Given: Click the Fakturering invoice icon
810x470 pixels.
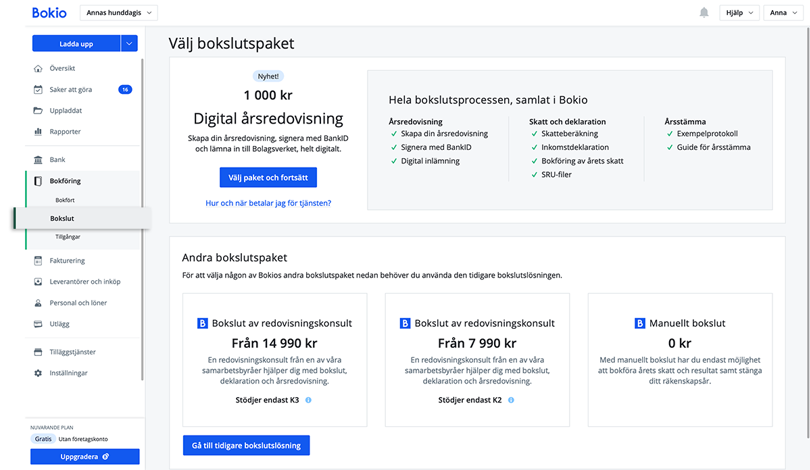Looking at the screenshot, I should click(x=38, y=261).
